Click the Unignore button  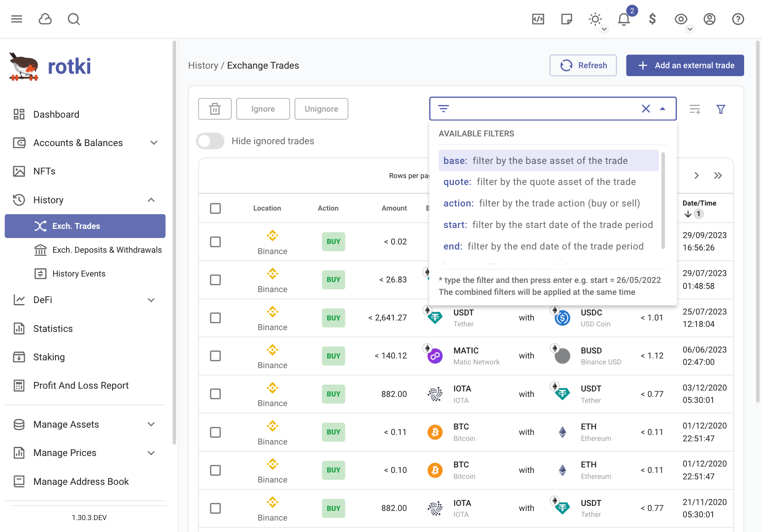click(x=321, y=109)
